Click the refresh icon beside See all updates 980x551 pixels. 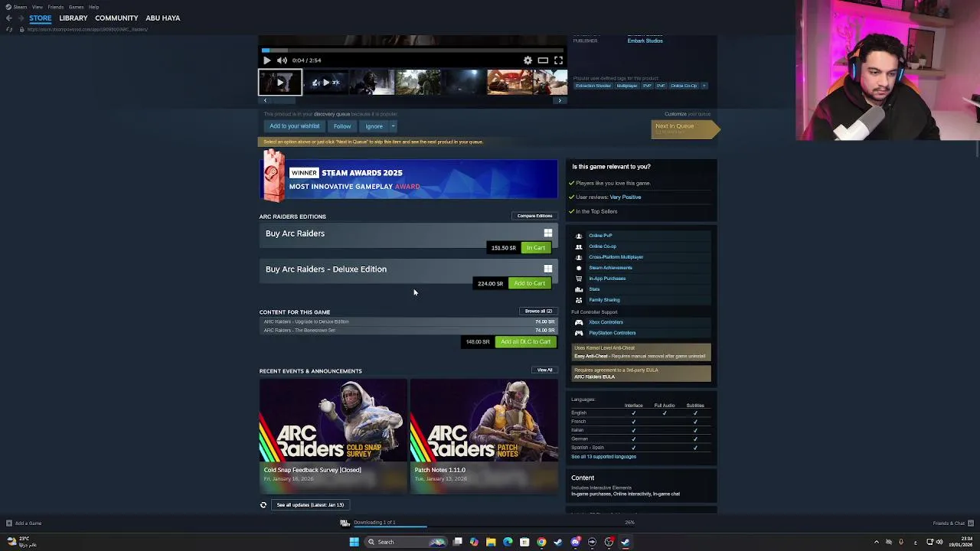263,505
